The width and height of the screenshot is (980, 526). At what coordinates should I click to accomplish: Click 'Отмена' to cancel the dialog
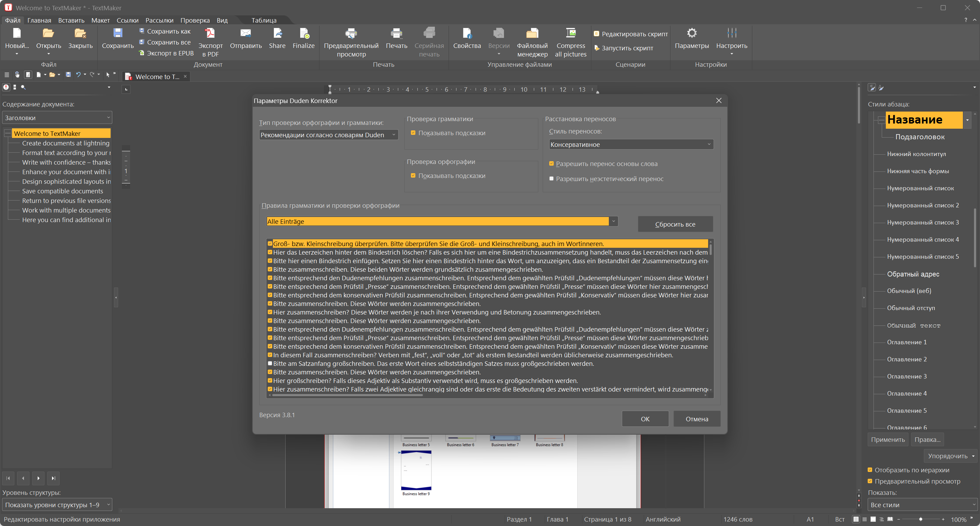[696, 419]
